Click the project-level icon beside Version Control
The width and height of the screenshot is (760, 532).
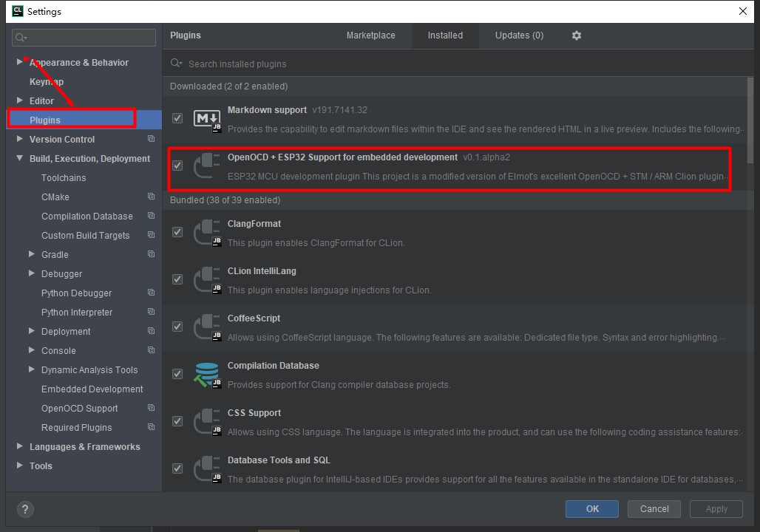tap(152, 139)
